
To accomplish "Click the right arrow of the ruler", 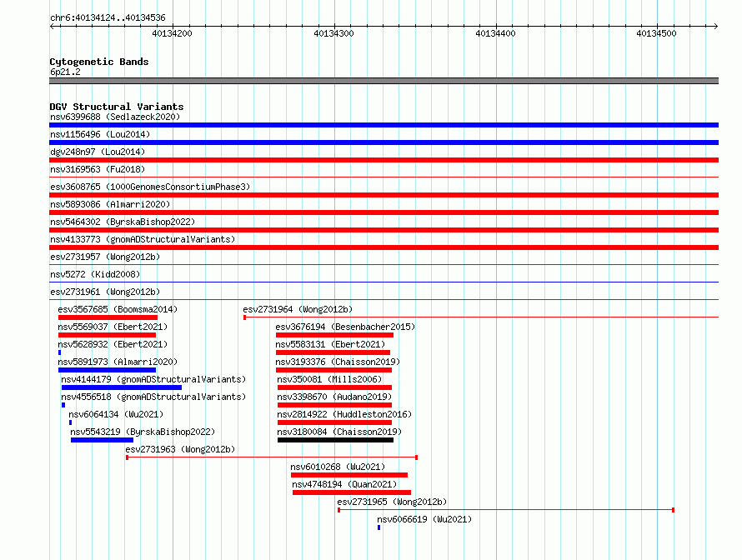I will click(x=716, y=26).
